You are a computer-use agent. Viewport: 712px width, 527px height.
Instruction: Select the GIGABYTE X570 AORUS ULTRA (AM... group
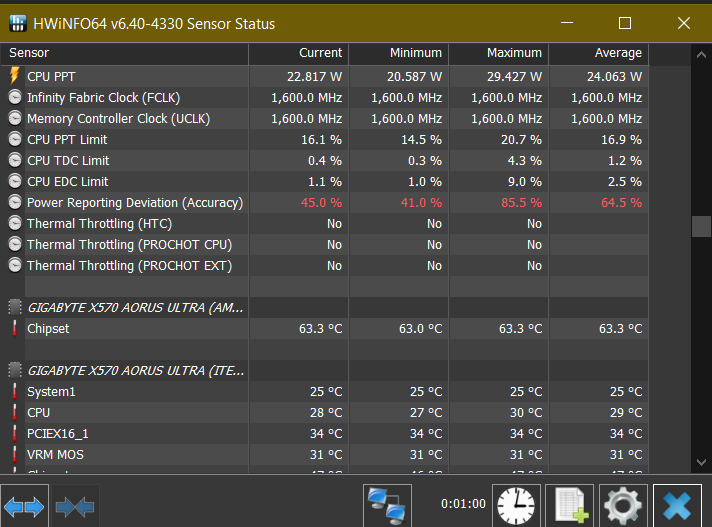point(135,308)
